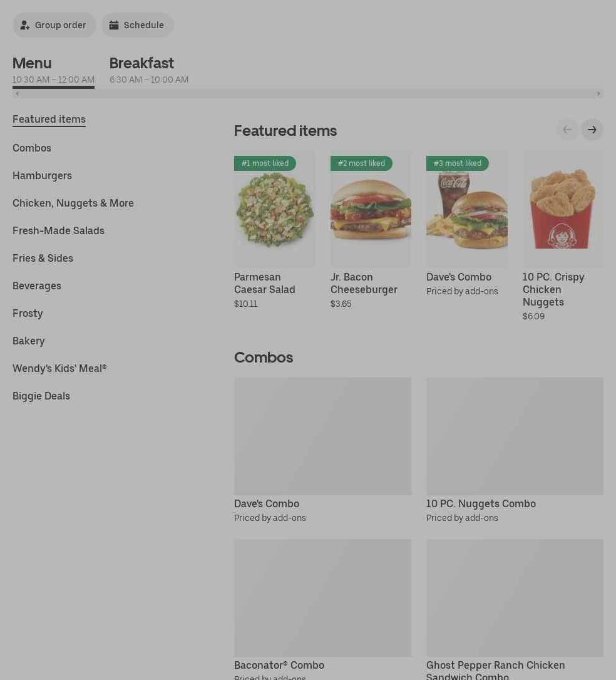Click the Featured items left arrow
Viewport: 616px width, 680px height.
(x=567, y=130)
